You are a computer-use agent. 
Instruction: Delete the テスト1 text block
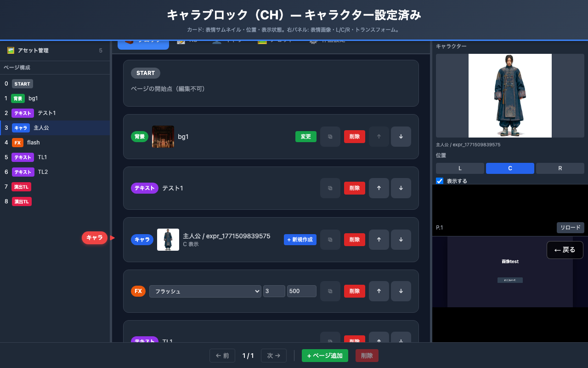tap(355, 188)
